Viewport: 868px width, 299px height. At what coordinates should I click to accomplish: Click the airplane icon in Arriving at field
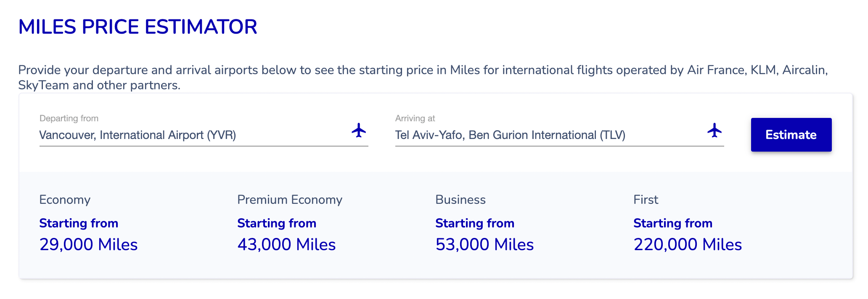(714, 131)
